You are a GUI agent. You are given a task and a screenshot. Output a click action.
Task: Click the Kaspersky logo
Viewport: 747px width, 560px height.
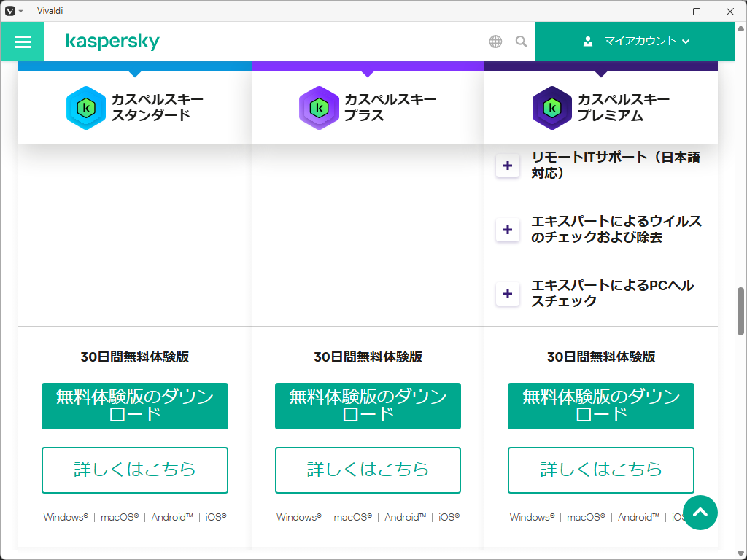click(112, 42)
